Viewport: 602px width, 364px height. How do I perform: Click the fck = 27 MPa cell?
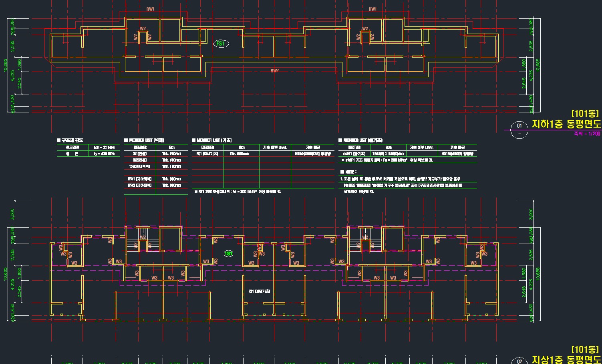pyautogui.click(x=104, y=148)
